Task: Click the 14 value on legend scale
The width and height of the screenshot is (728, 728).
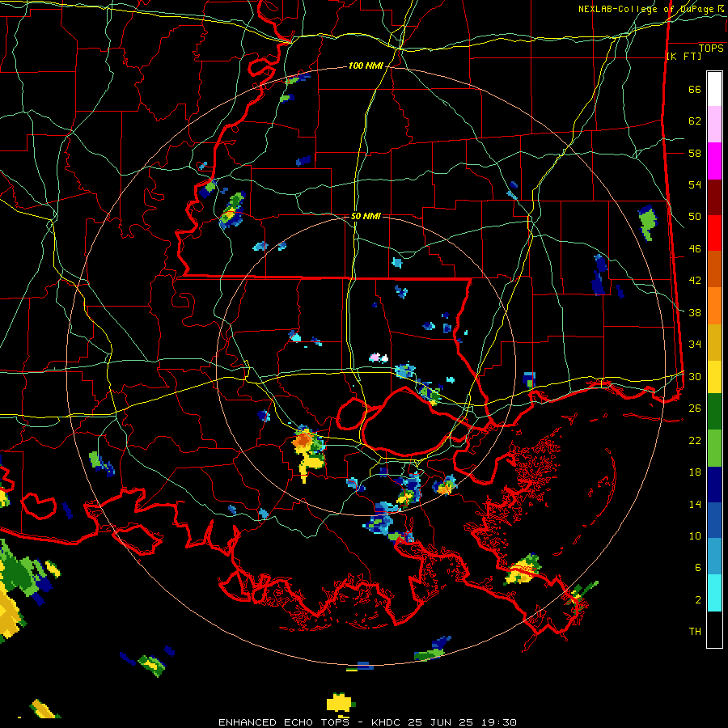Action: pos(695,504)
